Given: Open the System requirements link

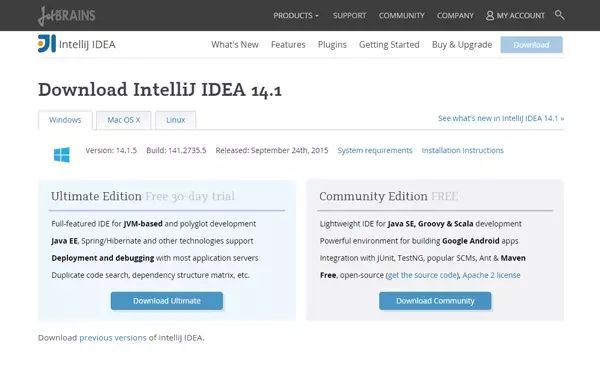Looking at the screenshot, I should coord(375,150).
